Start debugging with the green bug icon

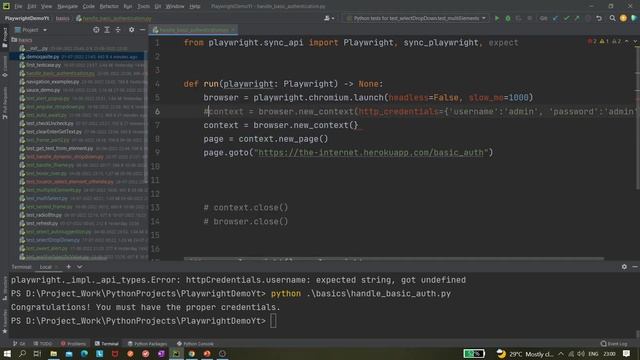click(x=508, y=18)
